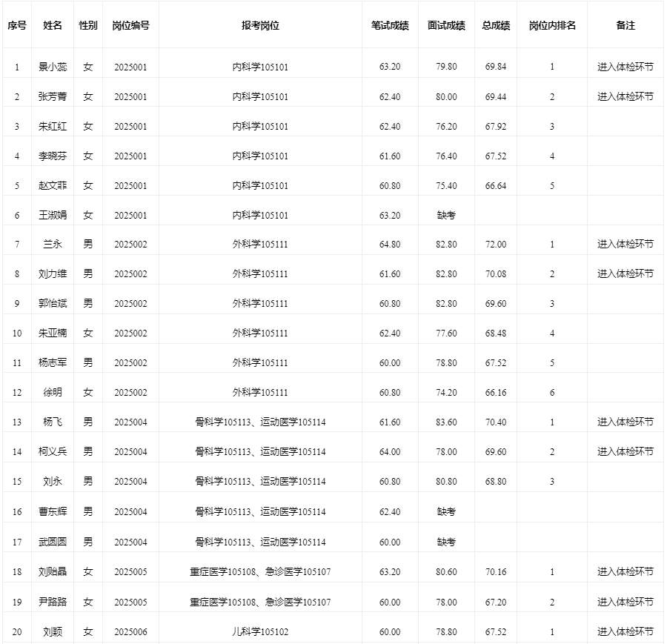This screenshot has height=644, width=667.
Task: Click interview score 75.40
Action: pos(446,185)
